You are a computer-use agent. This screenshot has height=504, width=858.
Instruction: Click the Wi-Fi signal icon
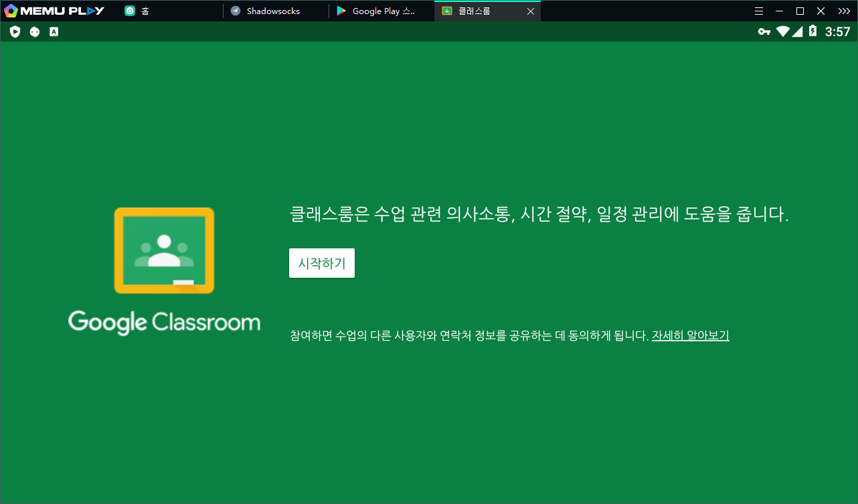pyautogui.click(x=782, y=31)
